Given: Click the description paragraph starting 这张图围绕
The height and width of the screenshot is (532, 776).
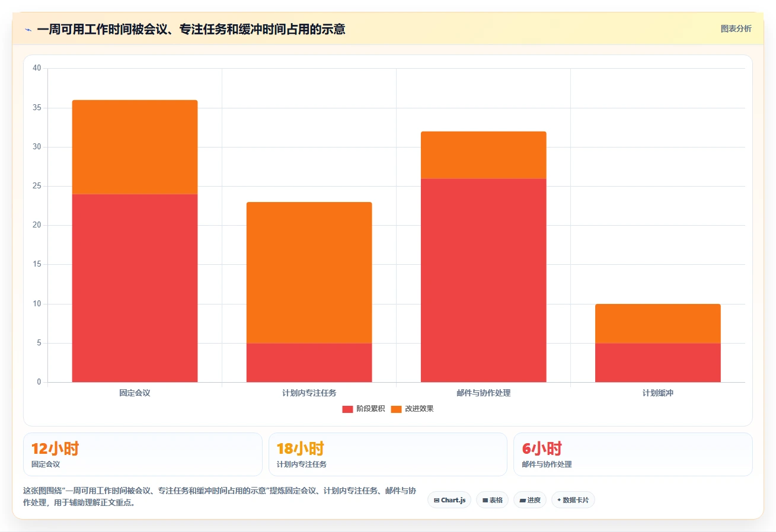Looking at the screenshot, I should [219, 496].
